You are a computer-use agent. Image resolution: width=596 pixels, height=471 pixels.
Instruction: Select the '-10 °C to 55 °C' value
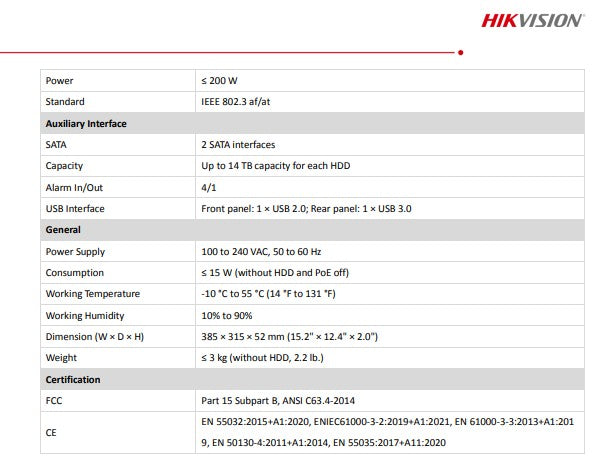(233, 294)
